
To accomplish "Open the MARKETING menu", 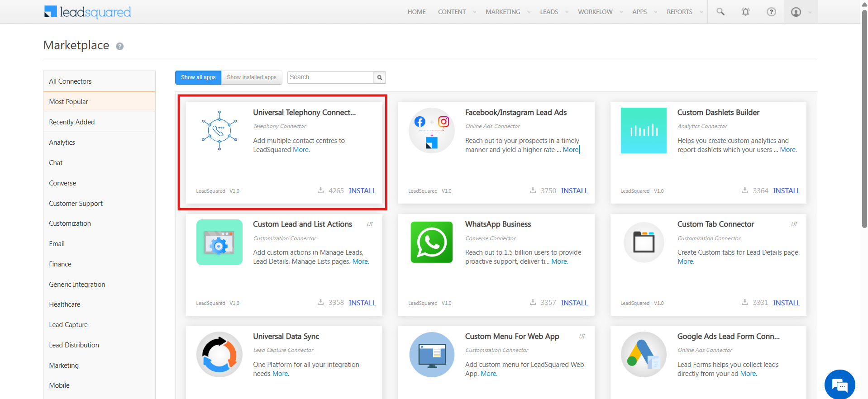I will pos(503,12).
